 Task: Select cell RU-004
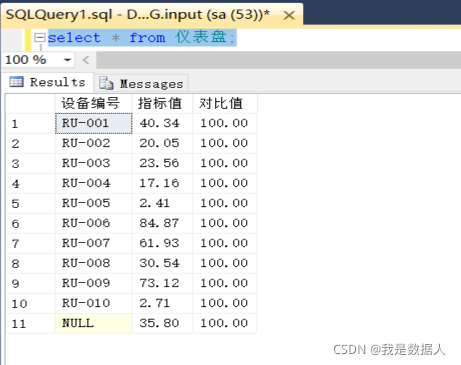tap(93, 183)
